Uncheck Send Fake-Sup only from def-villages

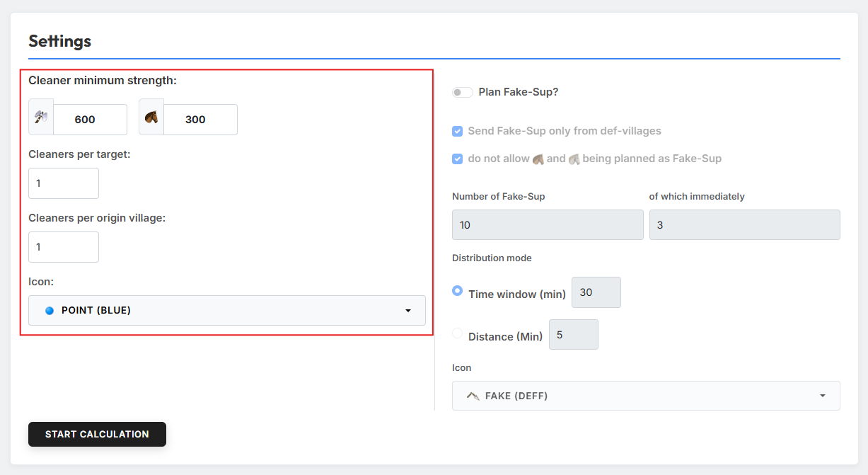coord(458,131)
